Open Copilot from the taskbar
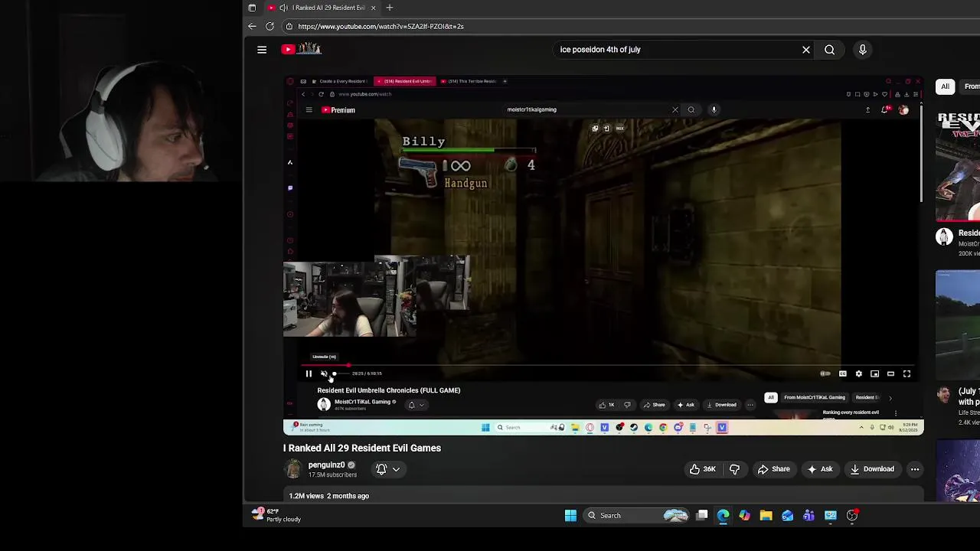This screenshot has height=551, width=980. click(744, 516)
